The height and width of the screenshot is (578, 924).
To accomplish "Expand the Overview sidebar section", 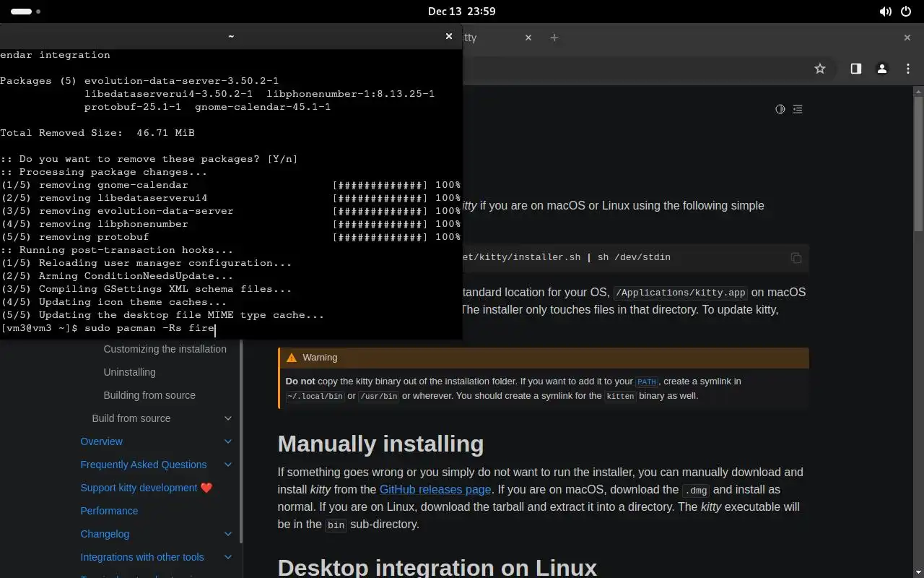I will [228, 441].
